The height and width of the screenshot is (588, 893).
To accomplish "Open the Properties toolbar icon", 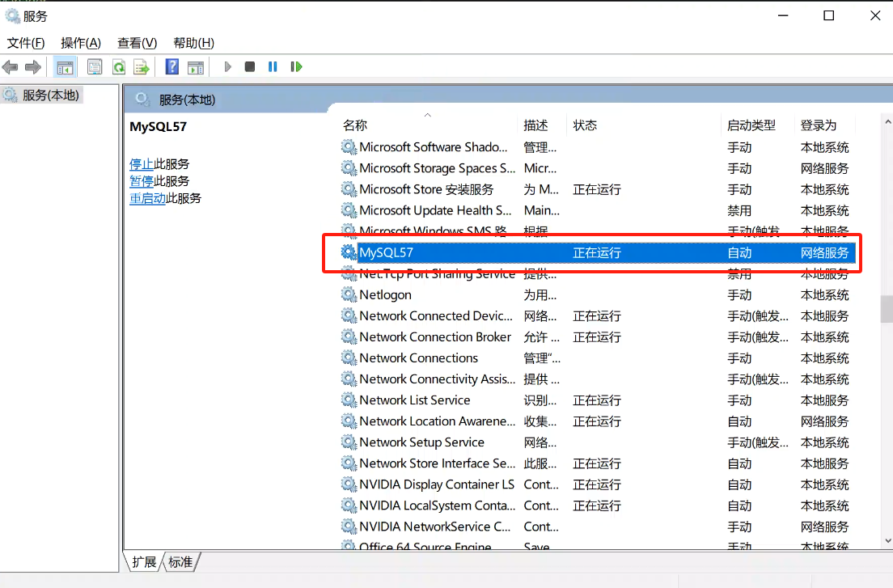I will (95, 67).
